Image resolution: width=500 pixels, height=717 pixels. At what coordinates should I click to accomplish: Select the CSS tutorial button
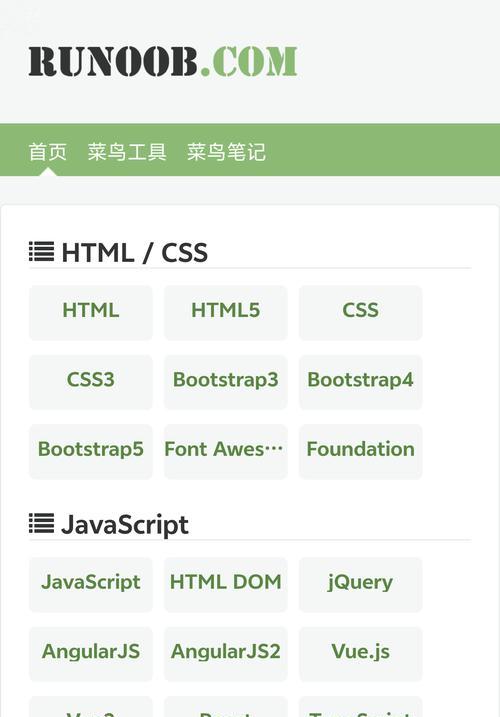tap(360, 313)
